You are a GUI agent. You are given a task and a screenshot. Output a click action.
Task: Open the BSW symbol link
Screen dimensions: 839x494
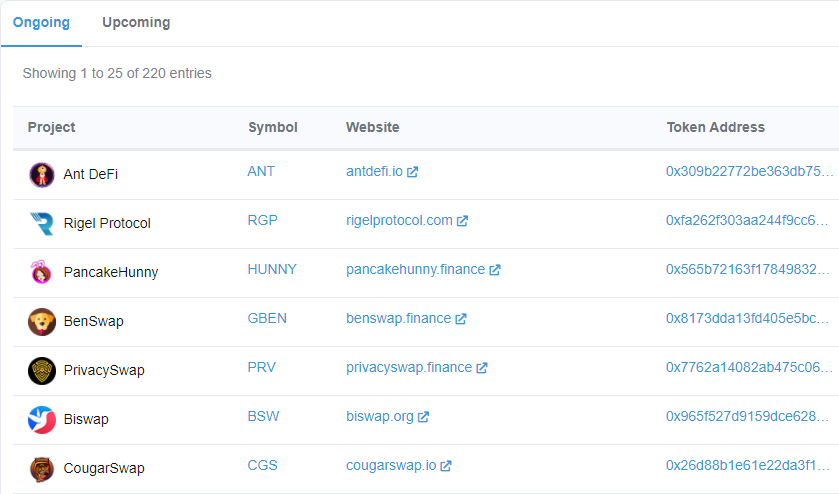pos(263,416)
